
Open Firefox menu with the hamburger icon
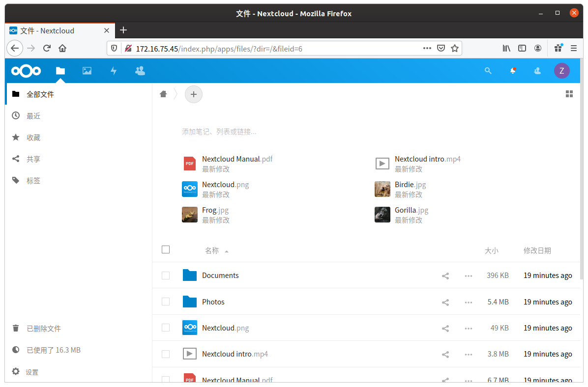573,48
